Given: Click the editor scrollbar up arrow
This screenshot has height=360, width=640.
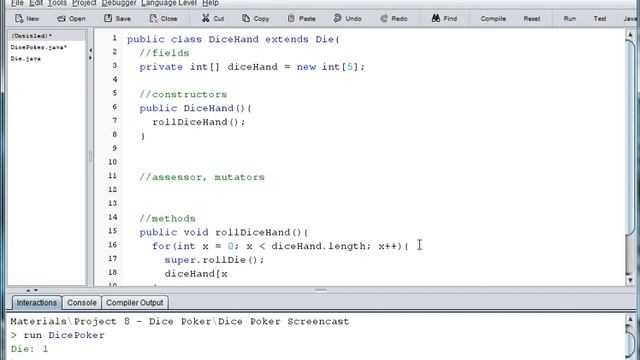Looking at the screenshot, I should tap(630, 35).
